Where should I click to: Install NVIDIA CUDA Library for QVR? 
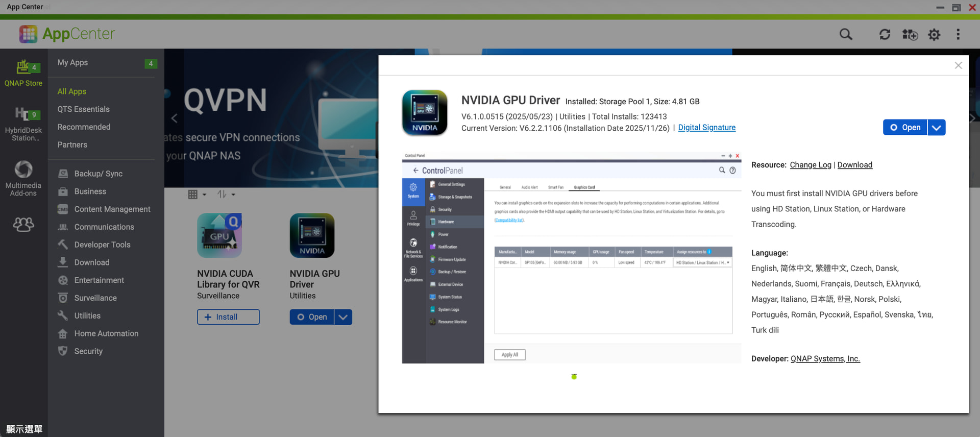click(228, 317)
